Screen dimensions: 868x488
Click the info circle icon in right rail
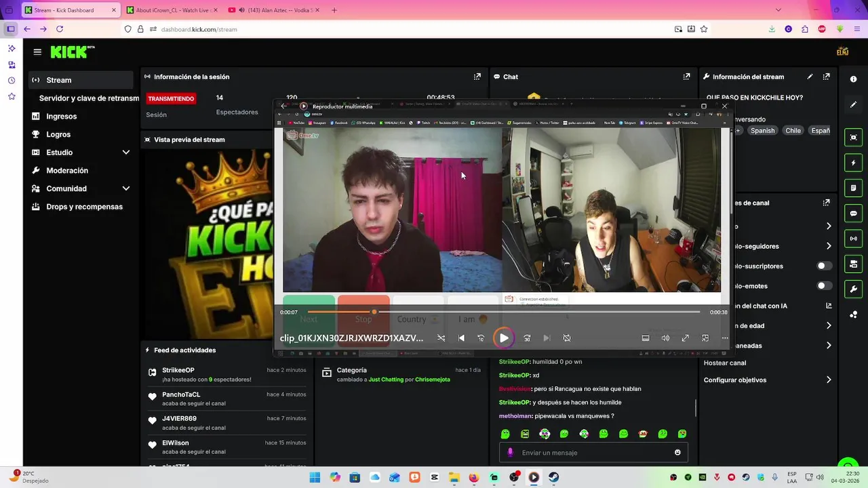tap(853, 79)
